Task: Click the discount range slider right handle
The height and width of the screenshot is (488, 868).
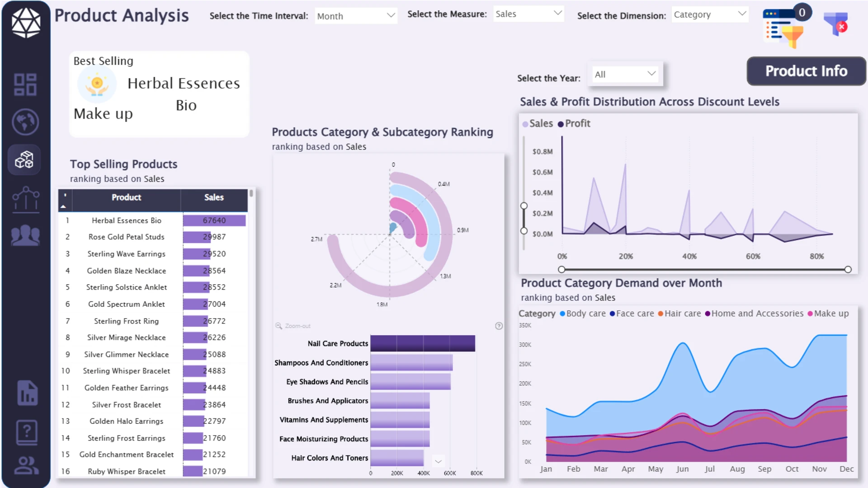Action: (x=848, y=269)
